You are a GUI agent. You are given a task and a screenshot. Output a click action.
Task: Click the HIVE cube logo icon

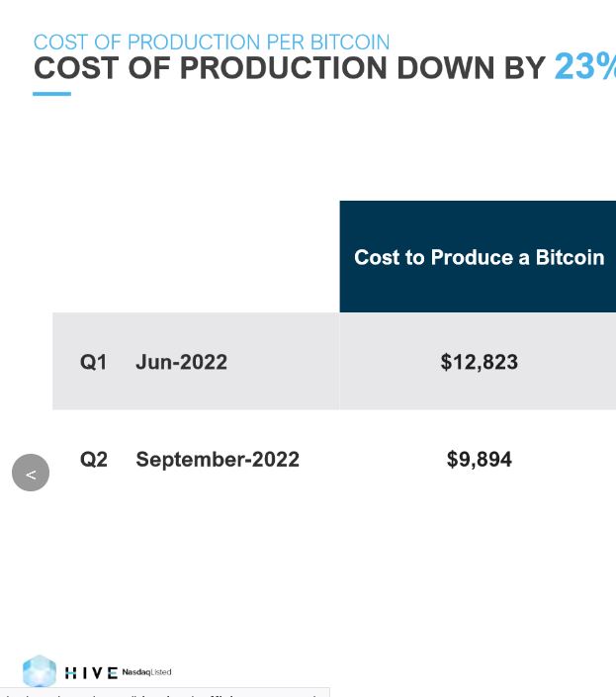click(40, 671)
